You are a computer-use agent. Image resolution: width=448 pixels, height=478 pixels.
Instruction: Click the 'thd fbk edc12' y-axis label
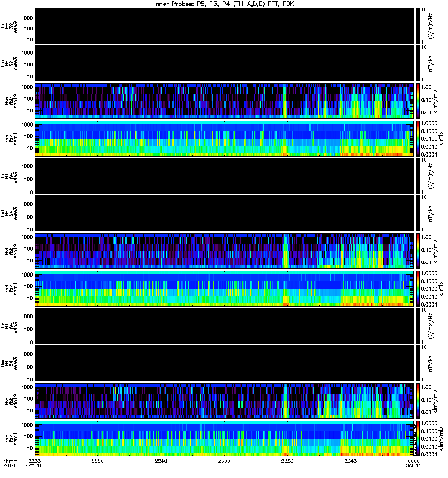pos(11,251)
